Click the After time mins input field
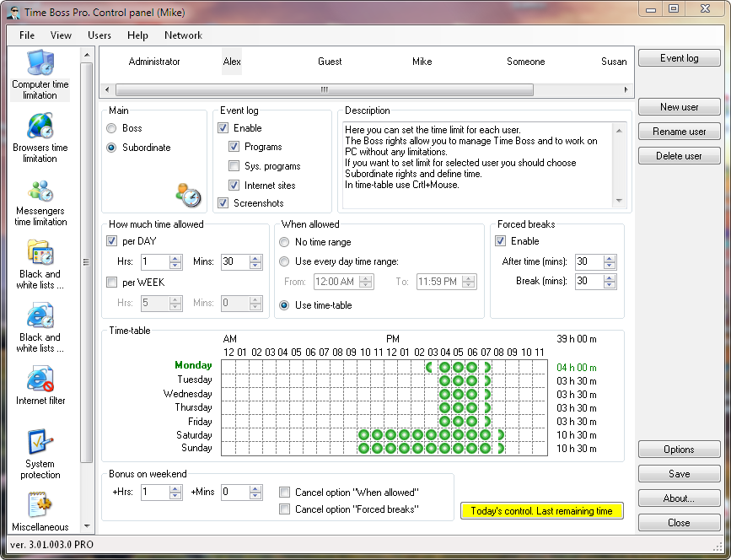Image resolution: width=731 pixels, height=560 pixels. click(589, 262)
